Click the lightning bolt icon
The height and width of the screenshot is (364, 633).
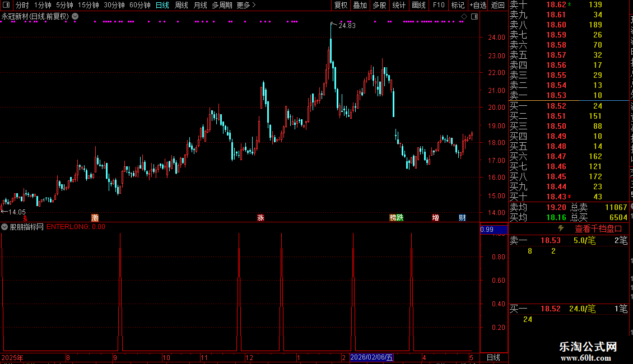point(561,228)
